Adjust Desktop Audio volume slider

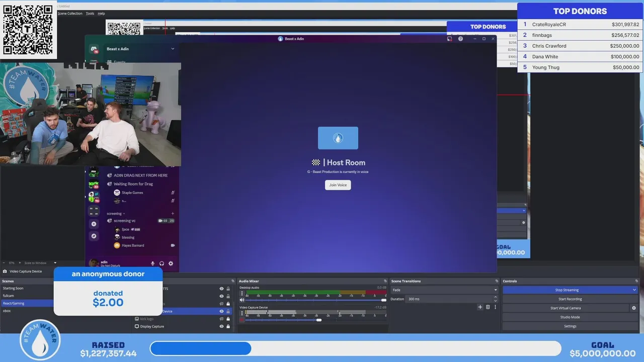tap(384, 300)
